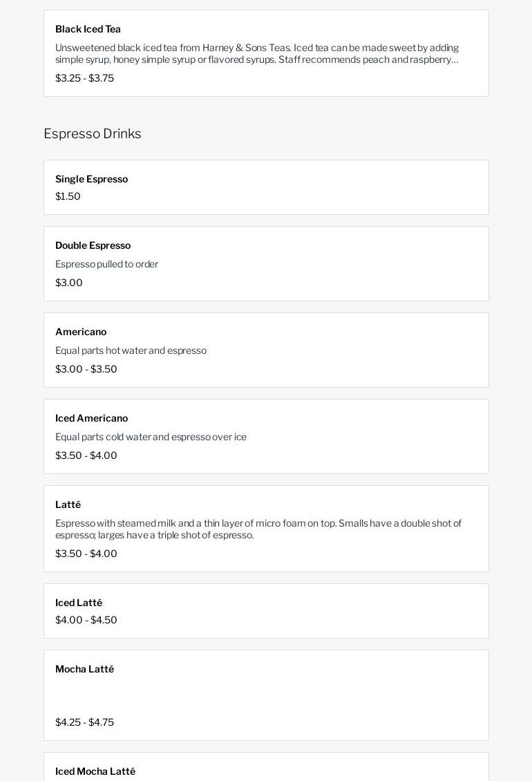Click the Latté steamed milk description

point(258,529)
